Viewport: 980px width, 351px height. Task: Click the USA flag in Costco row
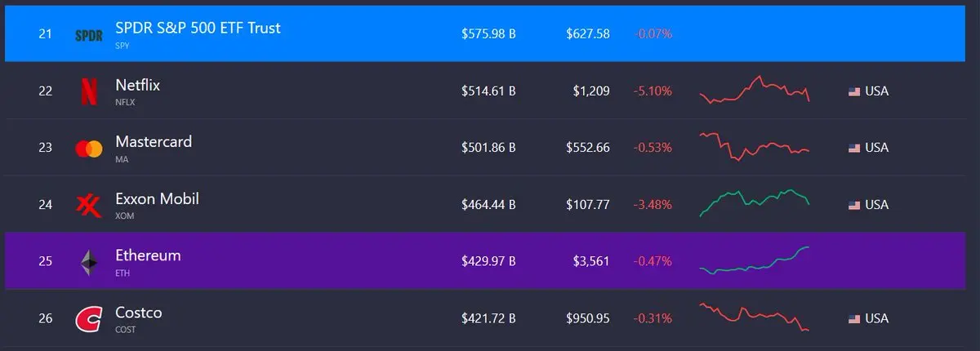coord(854,318)
